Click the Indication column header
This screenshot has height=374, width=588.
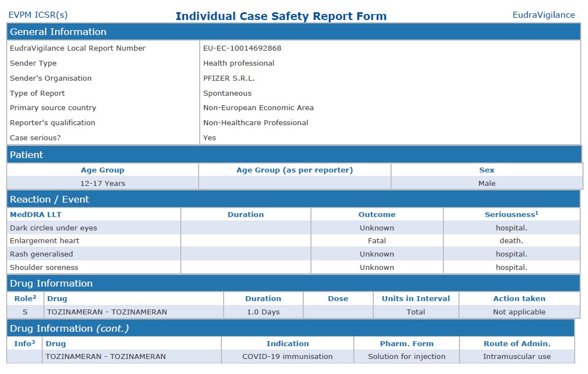288,343
